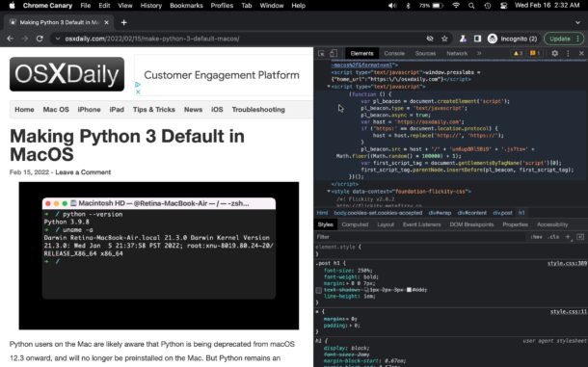Go back using the browser back arrow

11,39
